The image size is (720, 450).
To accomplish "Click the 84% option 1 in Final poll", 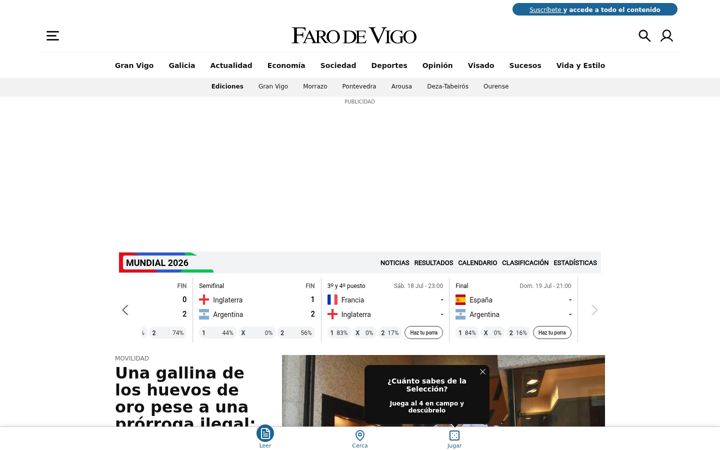I will click(467, 333).
